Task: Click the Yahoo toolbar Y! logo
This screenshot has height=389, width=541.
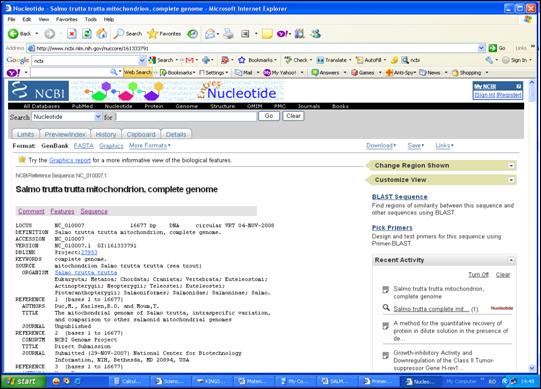Action: (x=13, y=72)
